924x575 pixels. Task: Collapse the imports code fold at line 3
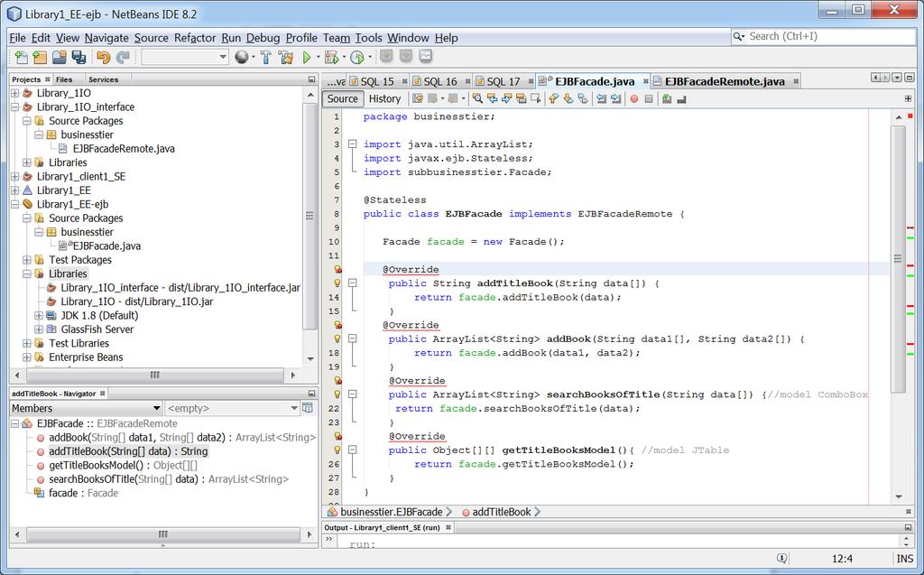[353, 144]
